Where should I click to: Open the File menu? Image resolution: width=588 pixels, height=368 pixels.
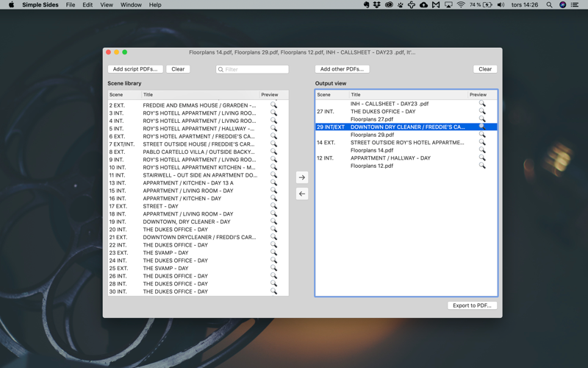point(71,5)
